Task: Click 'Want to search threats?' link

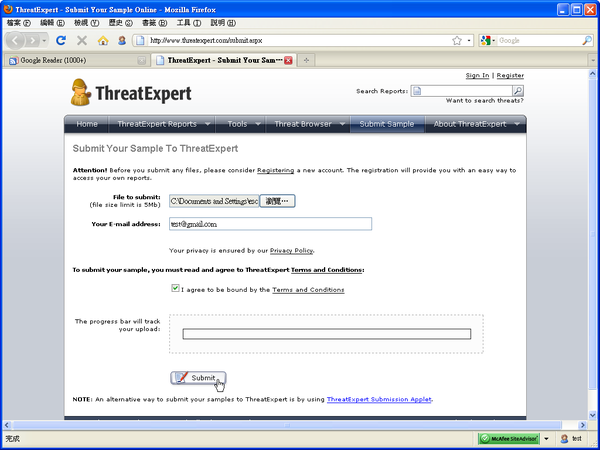Action: pyautogui.click(x=484, y=101)
